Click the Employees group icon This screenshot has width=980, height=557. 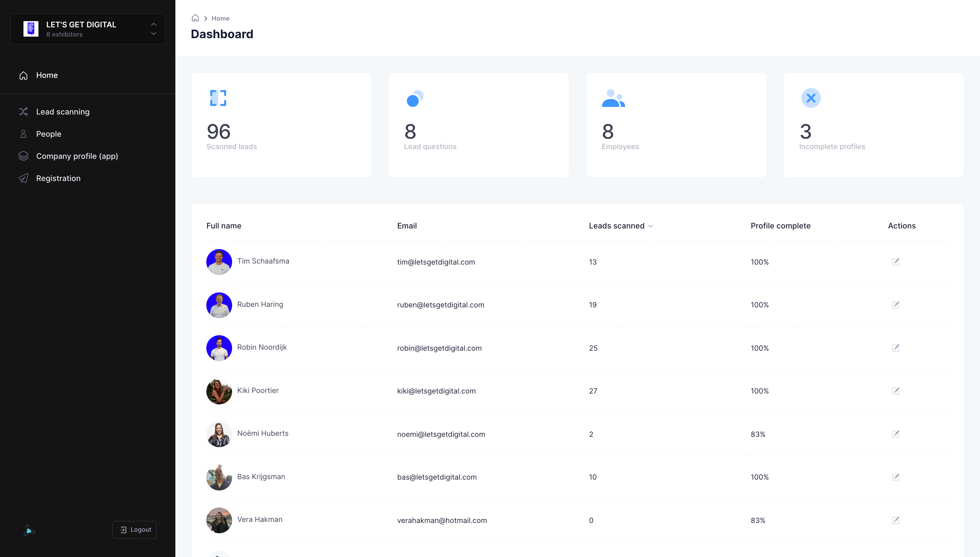coord(613,98)
